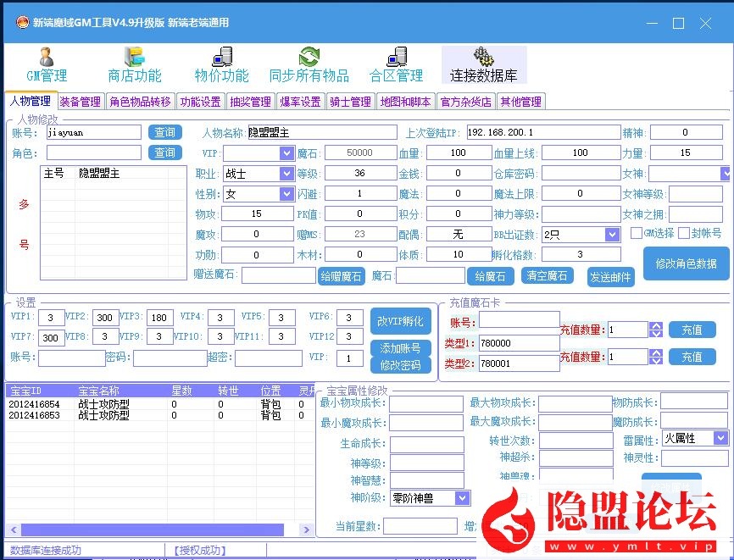
Task: Click 修改角色数据 button
Action: point(687,263)
